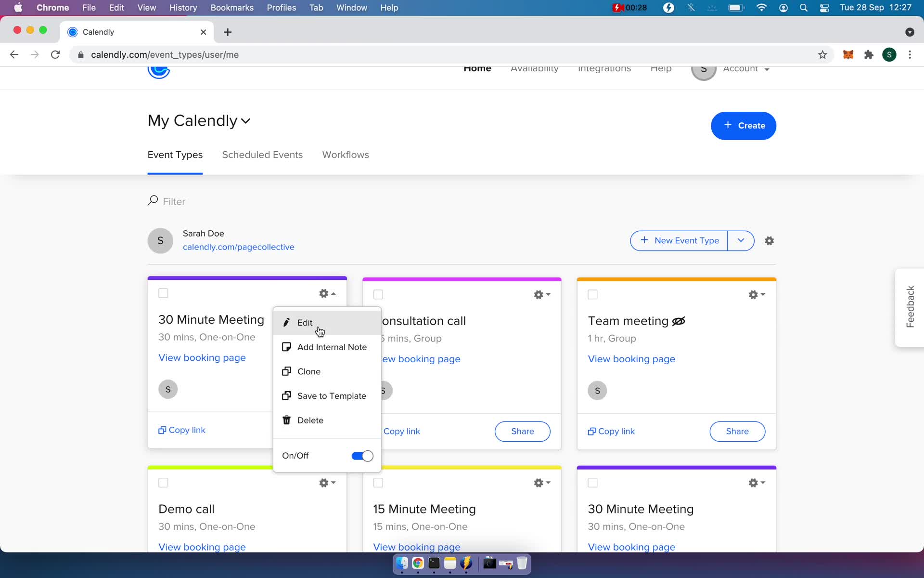Expand the My Calendly dropdown
This screenshot has height=578, width=924.
coord(199,120)
